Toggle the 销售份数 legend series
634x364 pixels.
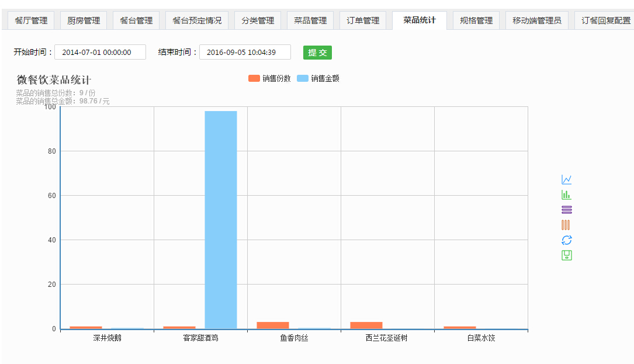(x=269, y=78)
